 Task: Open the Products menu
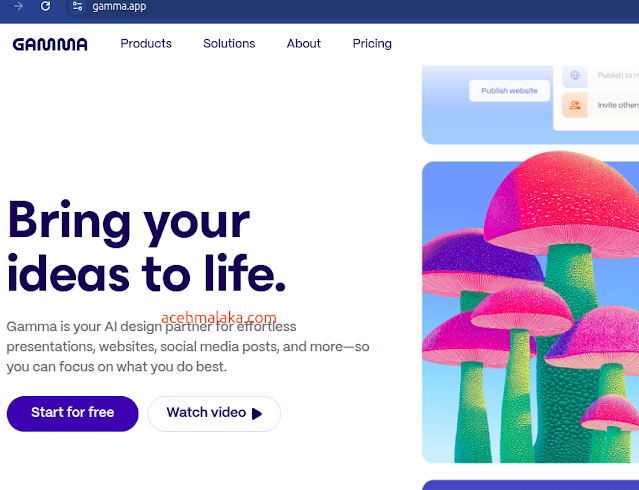146,44
